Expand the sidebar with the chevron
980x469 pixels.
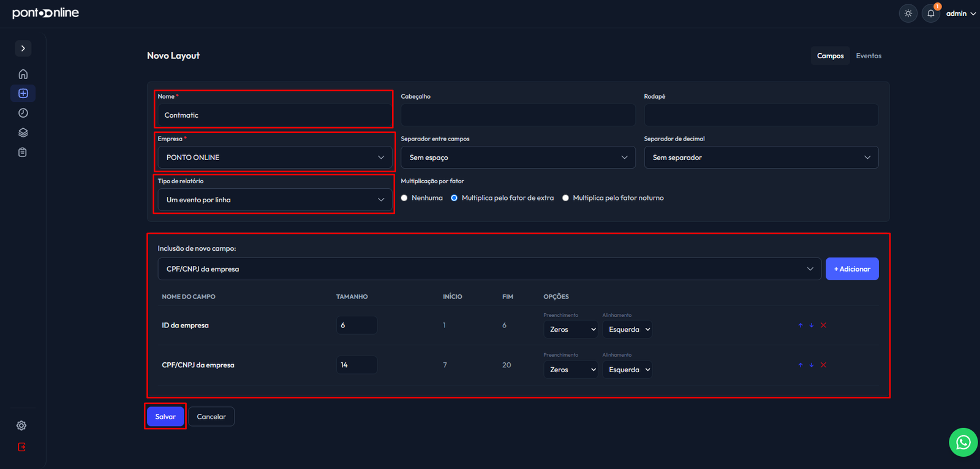(23, 48)
